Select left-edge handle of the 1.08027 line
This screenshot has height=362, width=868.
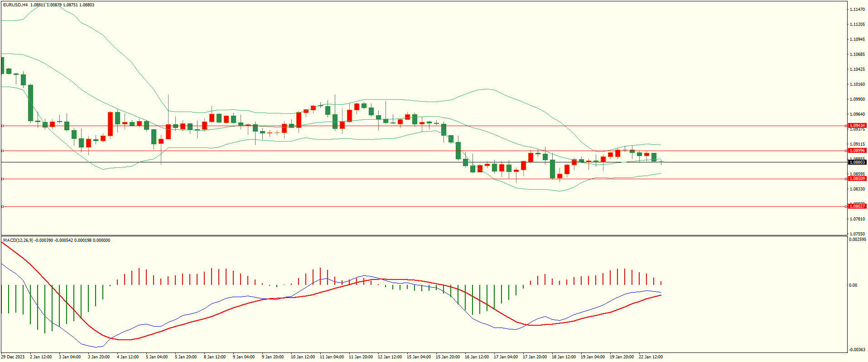tap(2, 206)
